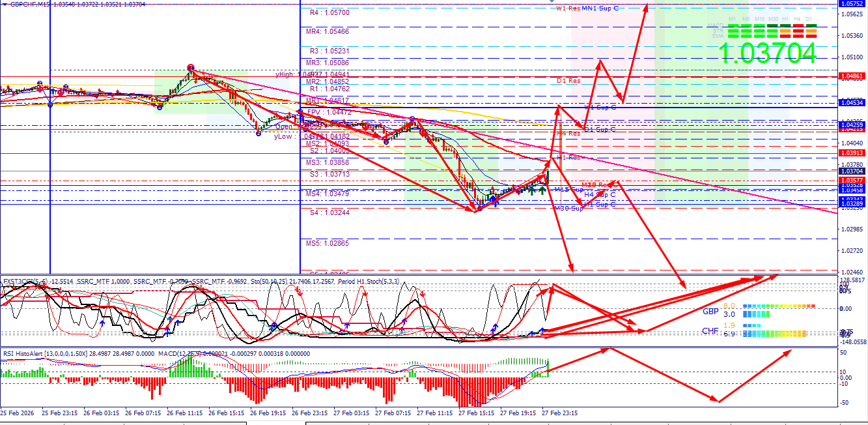Select the FPV : 1.04472 pivot label
The height and width of the screenshot is (425, 868).
click(329, 112)
